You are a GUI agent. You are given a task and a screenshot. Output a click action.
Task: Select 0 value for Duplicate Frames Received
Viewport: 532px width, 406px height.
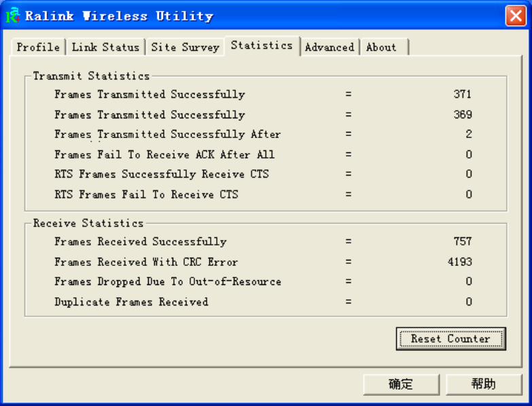[469, 301]
